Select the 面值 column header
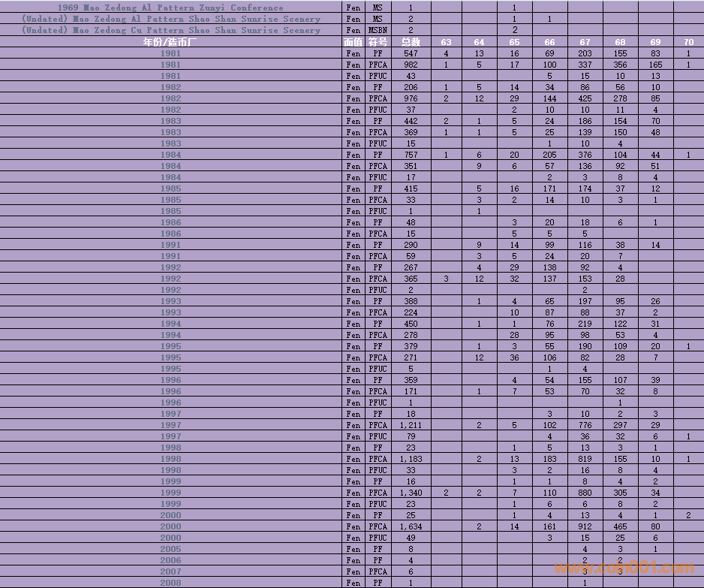Screen dimensions: 704x588 353,42
